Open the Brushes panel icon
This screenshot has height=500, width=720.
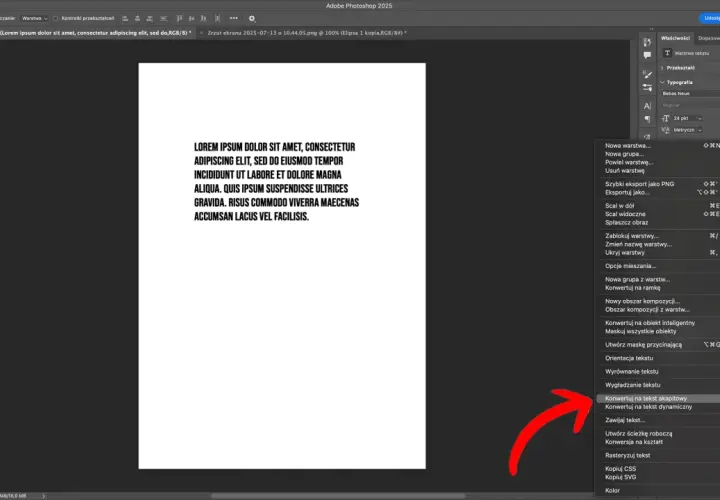point(647,74)
